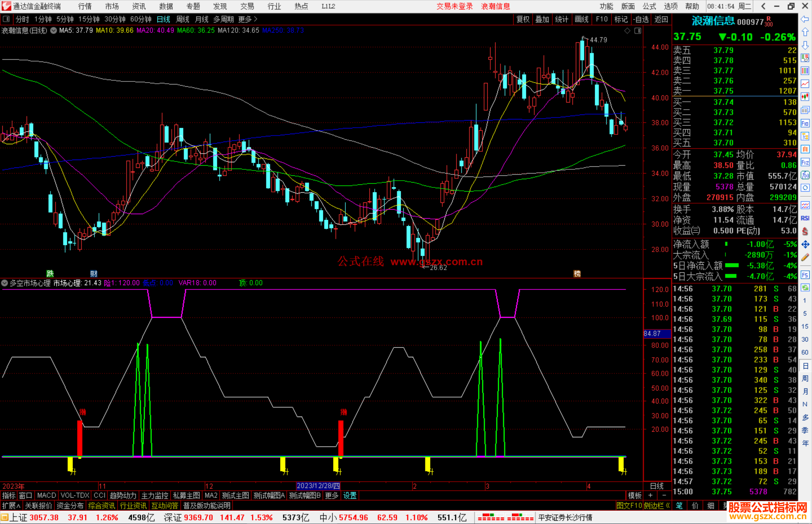The height and width of the screenshot is (524, 812).
Task: Open the 设置 indicator settings link
Action: 350,495
